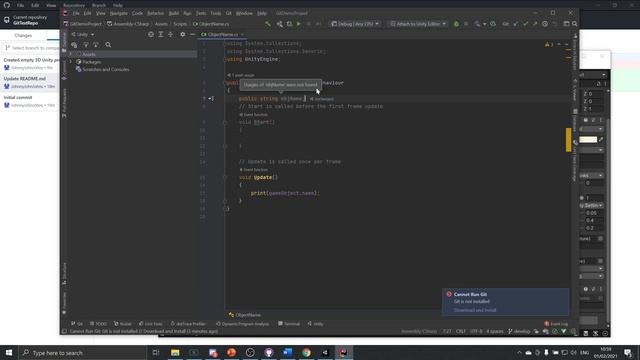Image resolution: width=640 pixels, height=360 pixels.
Task: Click the 0.05 value field in Unity inspector
Action: [x=593, y=213]
